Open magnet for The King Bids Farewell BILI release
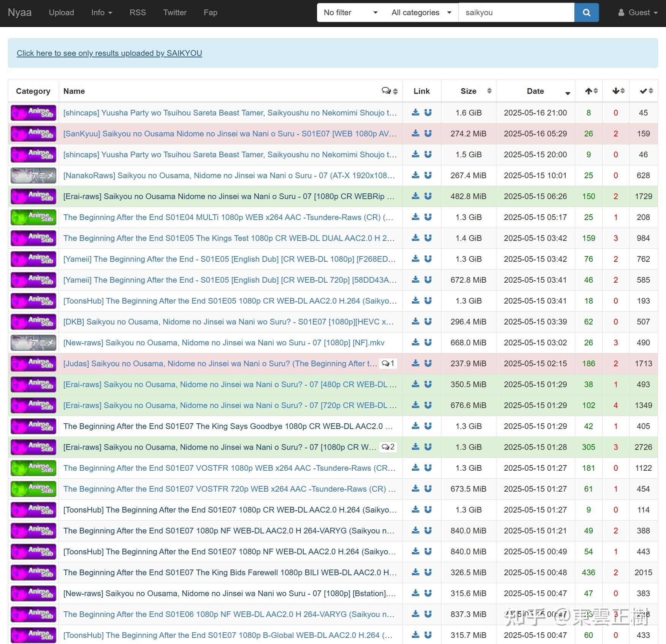This screenshot has width=666, height=644. pos(428,572)
